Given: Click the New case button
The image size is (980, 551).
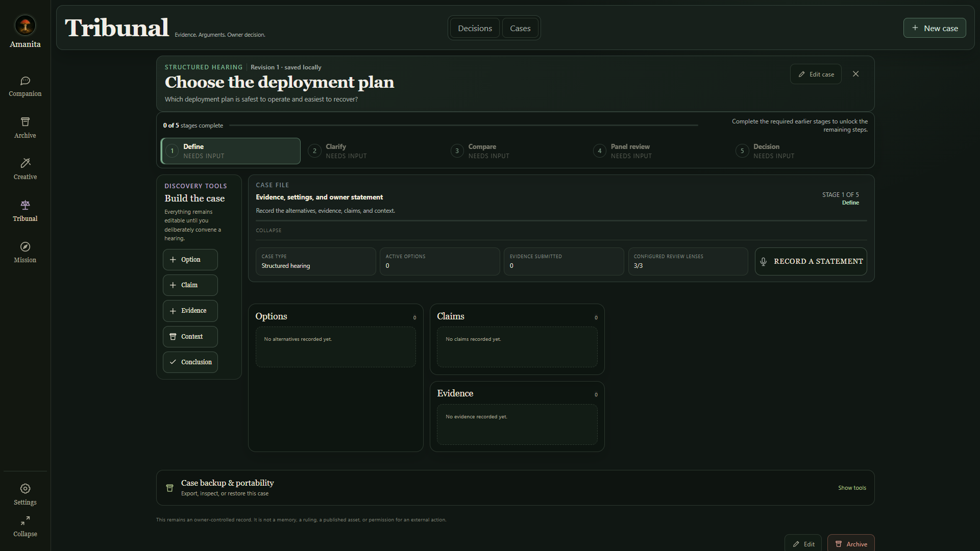Looking at the screenshot, I should point(935,28).
